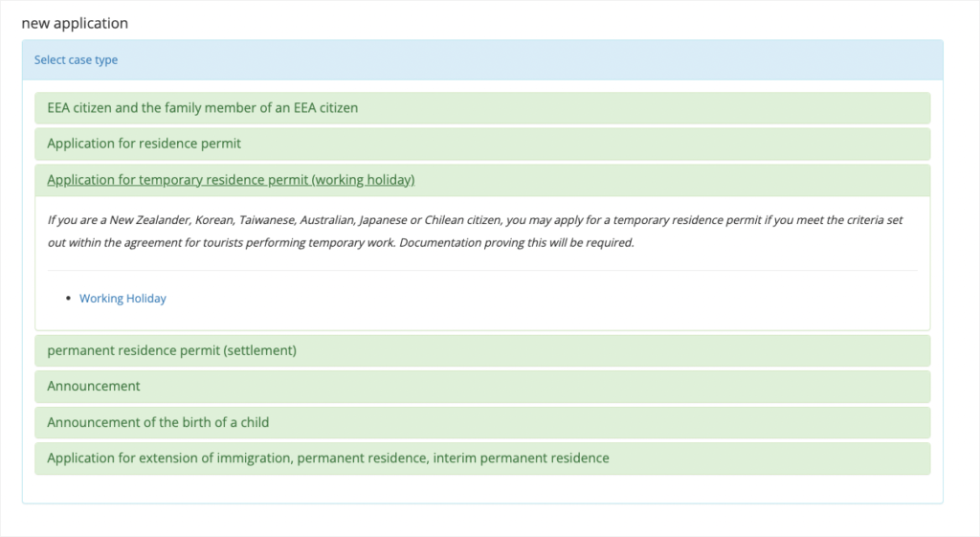Expand permanent residence permit (settlement) section
Screen dimensions: 980x537
482,350
